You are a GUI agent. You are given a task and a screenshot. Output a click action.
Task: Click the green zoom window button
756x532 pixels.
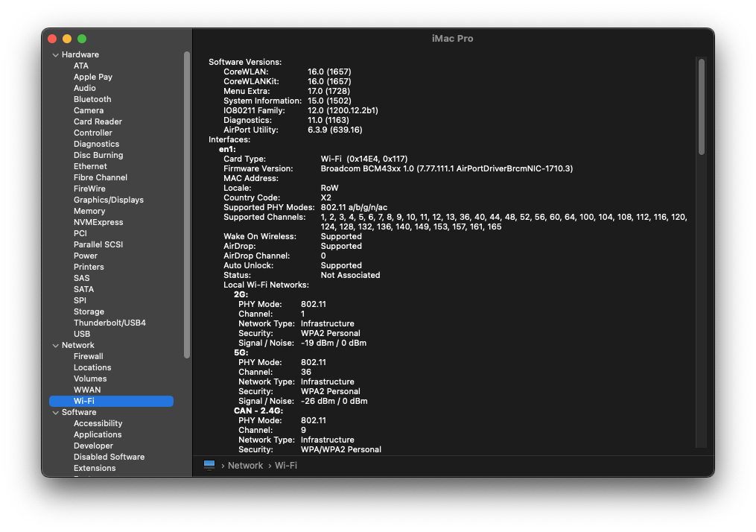(x=82, y=39)
